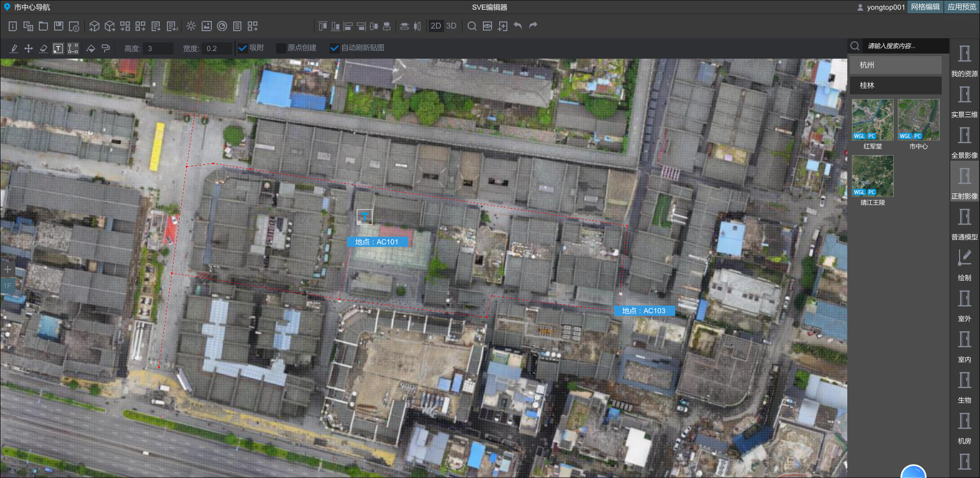Click the sun lighting settings icon
The height and width of the screenshot is (478, 980).
191,26
